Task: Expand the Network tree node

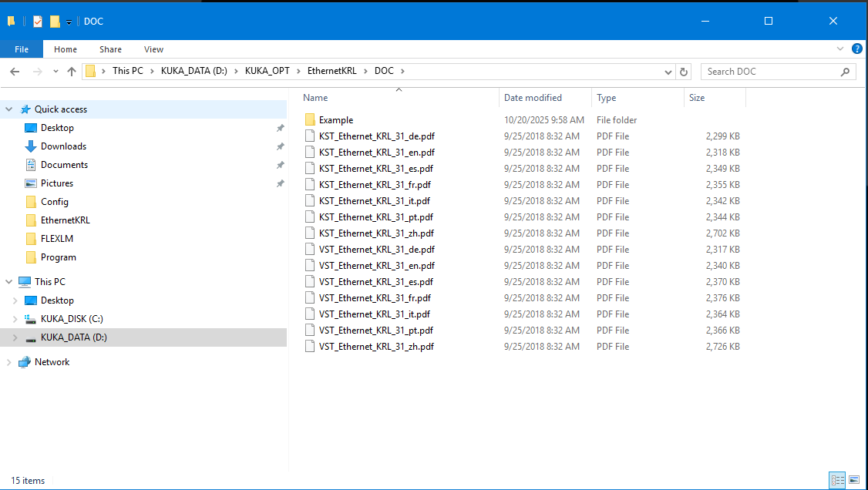Action: point(8,362)
